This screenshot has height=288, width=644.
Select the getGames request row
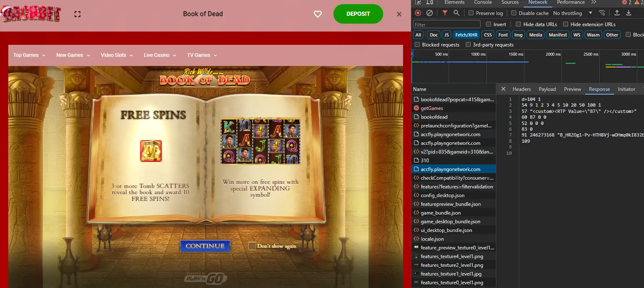click(x=454, y=108)
